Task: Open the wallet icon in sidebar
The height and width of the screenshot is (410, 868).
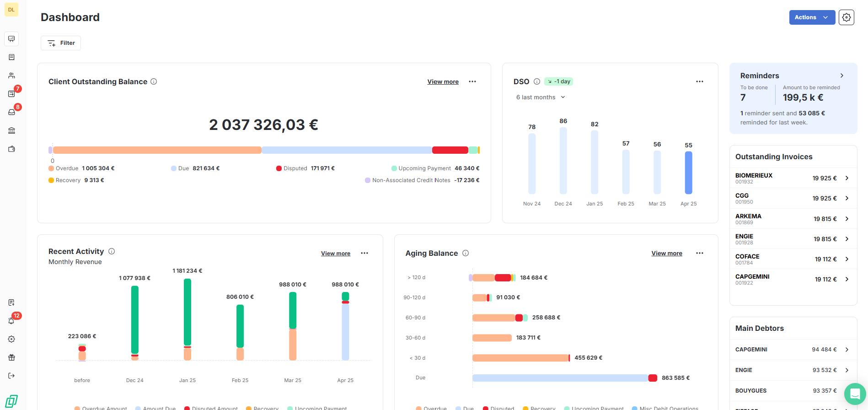Action: coord(11,149)
